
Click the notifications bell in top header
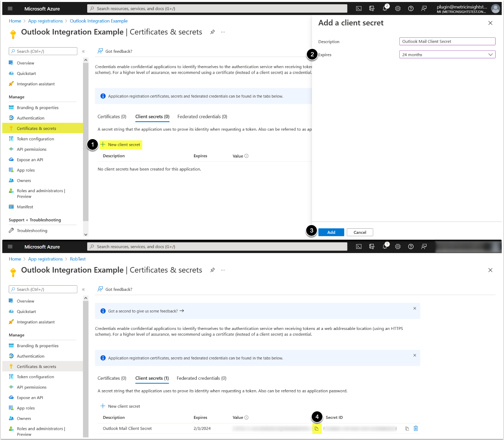point(385,9)
